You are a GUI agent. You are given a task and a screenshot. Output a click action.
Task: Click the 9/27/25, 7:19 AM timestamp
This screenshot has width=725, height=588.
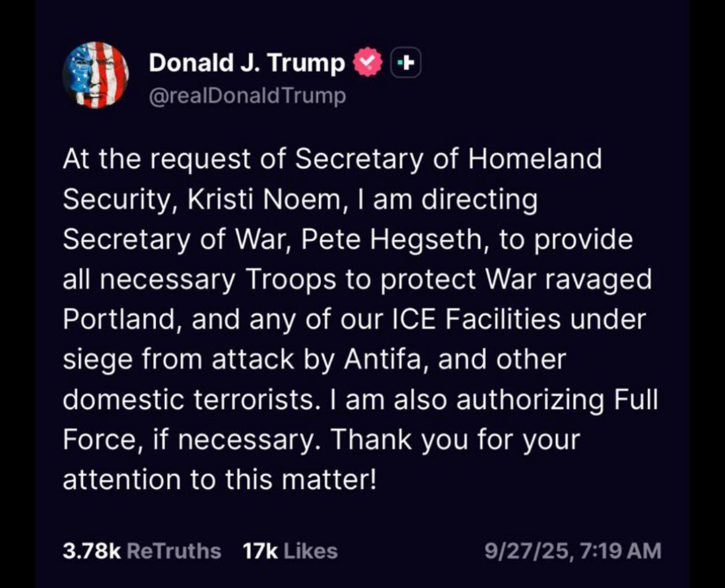click(x=572, y=550)
